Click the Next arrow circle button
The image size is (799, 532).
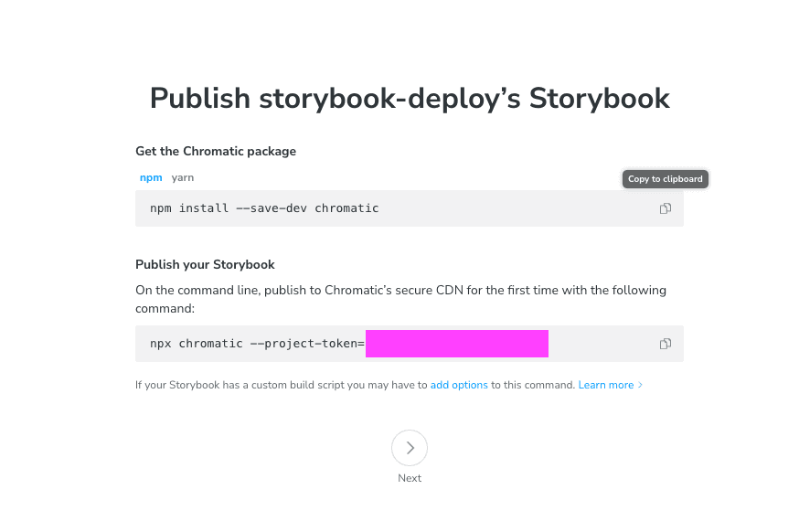(x=410, y=448)
